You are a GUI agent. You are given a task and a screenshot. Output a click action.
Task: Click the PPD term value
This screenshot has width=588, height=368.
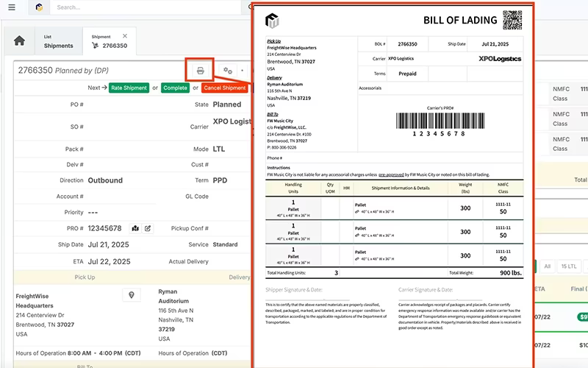click(x=220, y=180)
